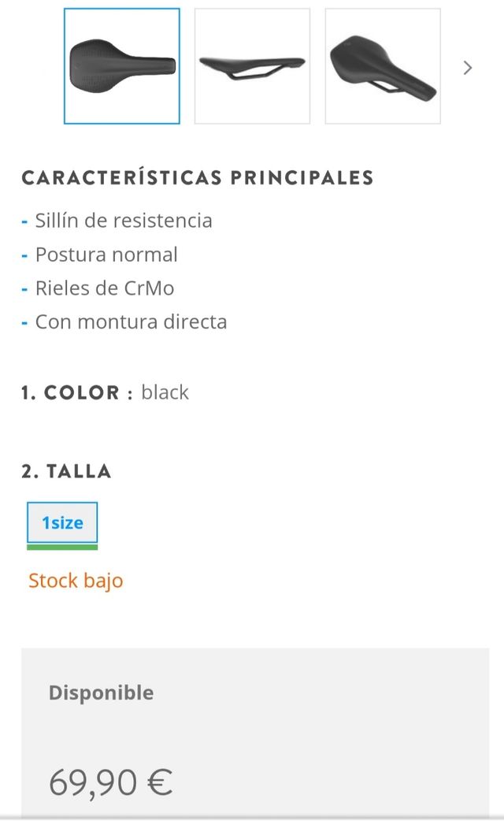Click the Sillín de resistencia feature
This screenshot has width=504, height=821.
pyautogui.click(x=124, y=221)
